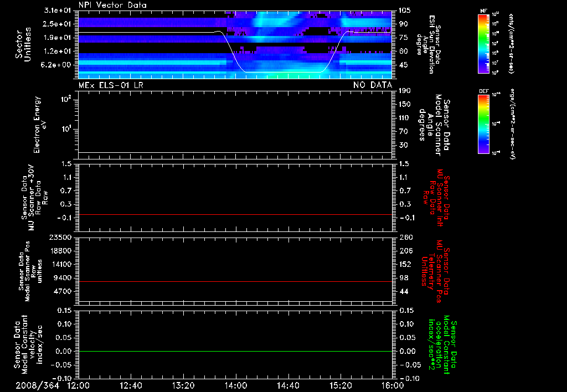Viewport: 567px width, 392px height.
Task: Click the NF label above the color bar
Action: [484, 11]
